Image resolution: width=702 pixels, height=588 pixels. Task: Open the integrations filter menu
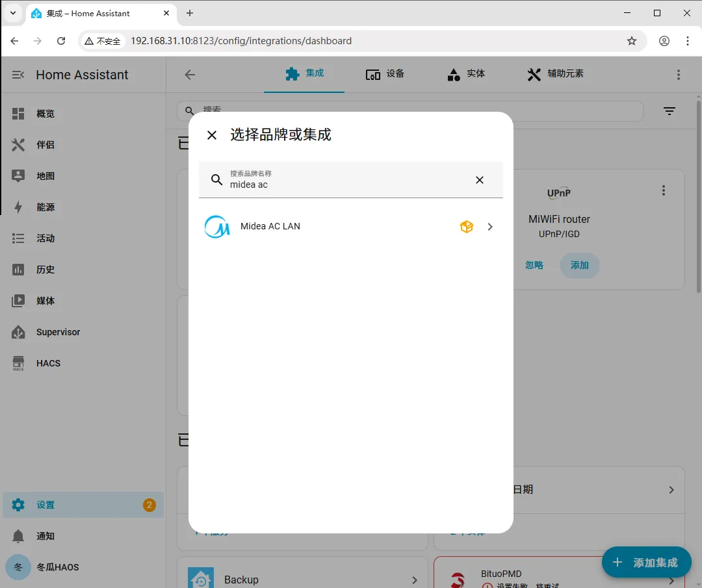click(669, 111)
